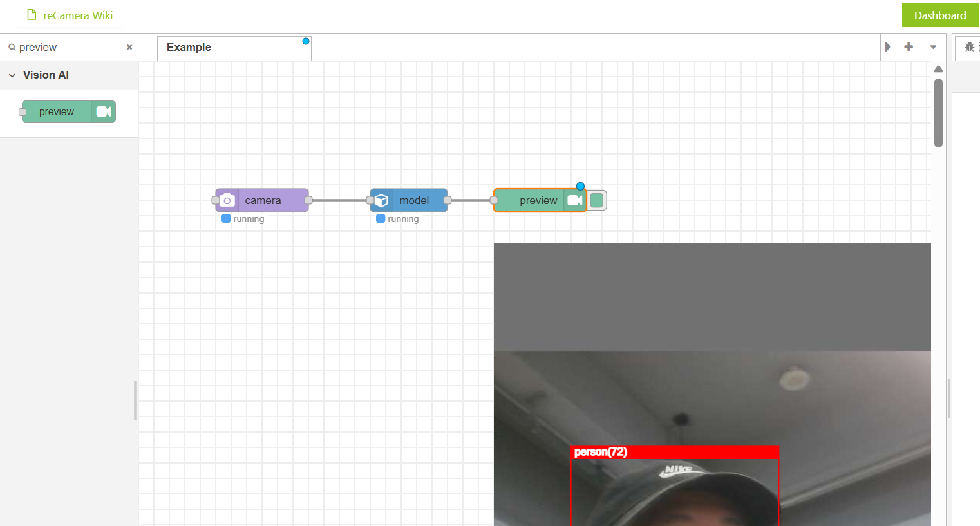Select the model node label on the canvas

click(414, 200)
